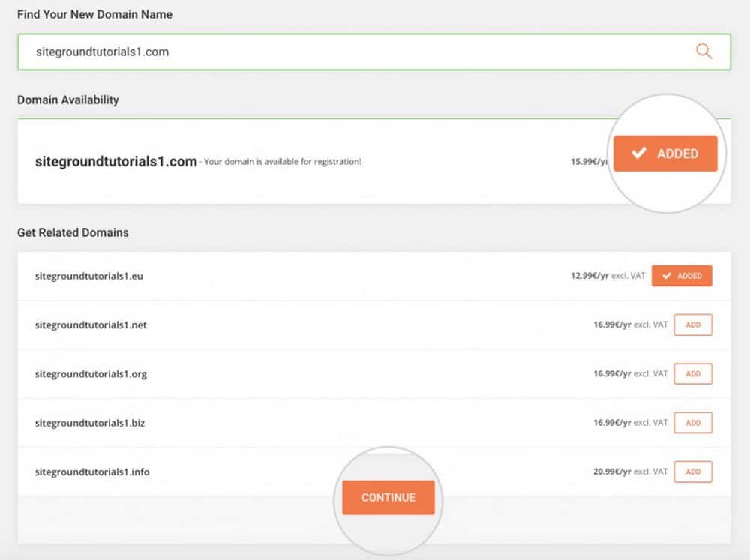Toggle the ADDED button for sitegroundtutorials1.com

[x=665, y=154]
